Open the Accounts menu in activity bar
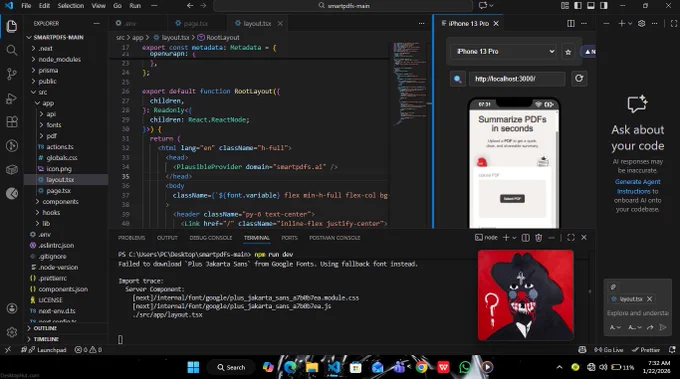This screenshot has width=680, height=379. (x=12, y=308)
